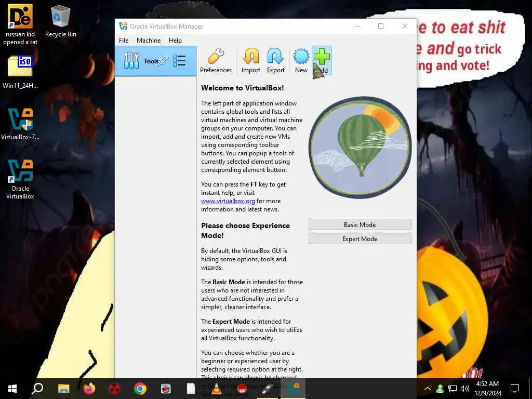
Task: Open the Help menu
Action: (175, 41)
